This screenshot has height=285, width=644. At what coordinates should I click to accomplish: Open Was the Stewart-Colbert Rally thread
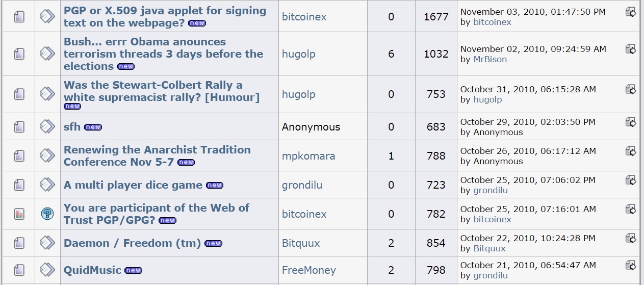[162, 91]
